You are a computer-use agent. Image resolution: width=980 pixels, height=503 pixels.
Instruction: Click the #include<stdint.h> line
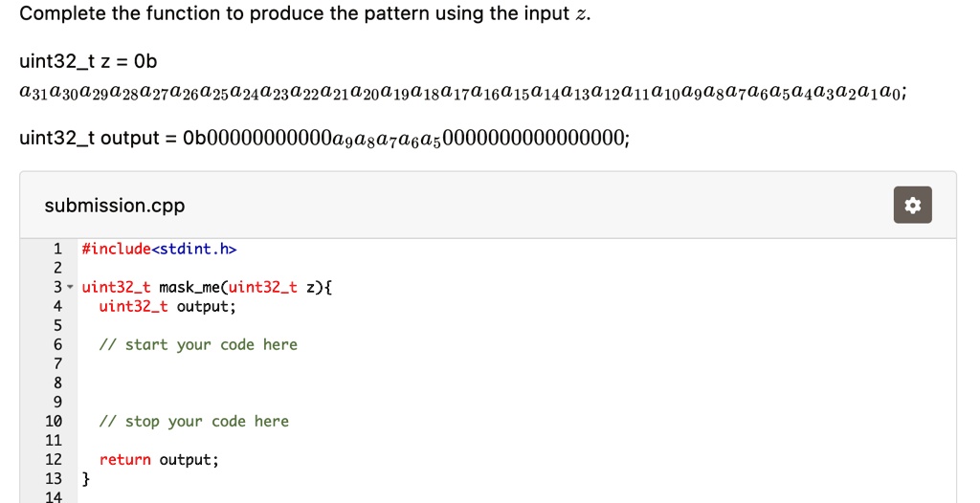159,250
